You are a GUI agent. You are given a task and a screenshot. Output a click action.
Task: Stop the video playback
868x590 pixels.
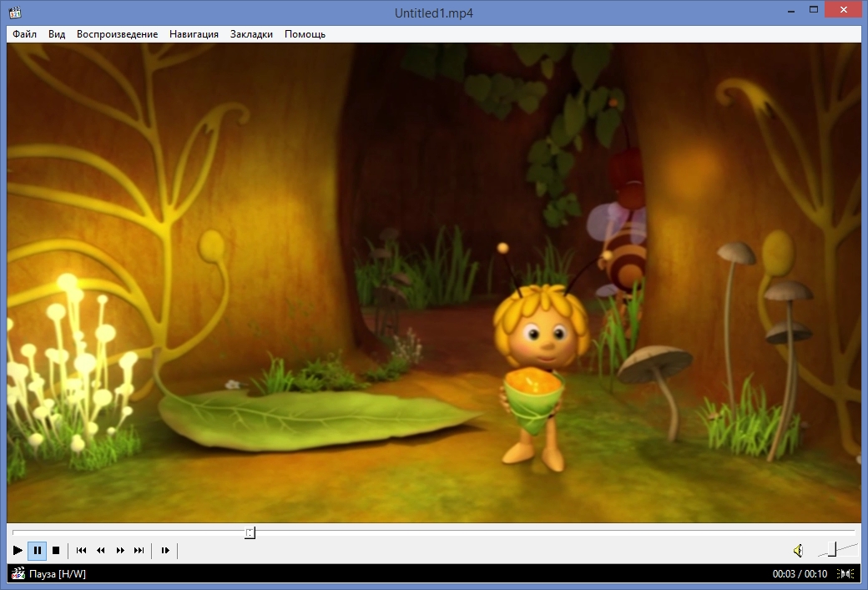[56, 550]
